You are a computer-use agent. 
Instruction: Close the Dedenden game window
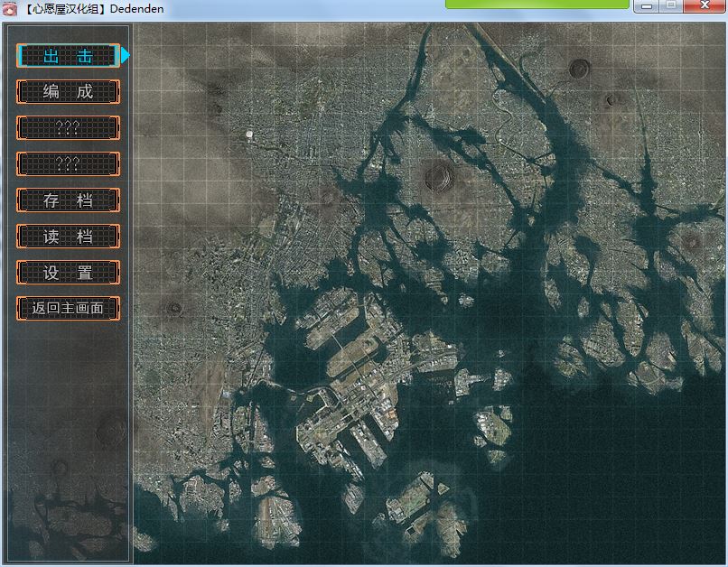click(703, 6)
